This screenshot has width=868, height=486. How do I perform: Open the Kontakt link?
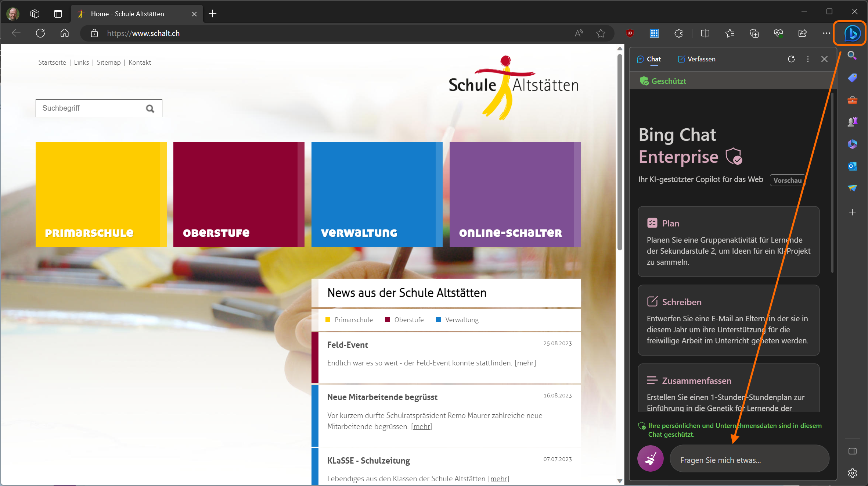(140, 62)
